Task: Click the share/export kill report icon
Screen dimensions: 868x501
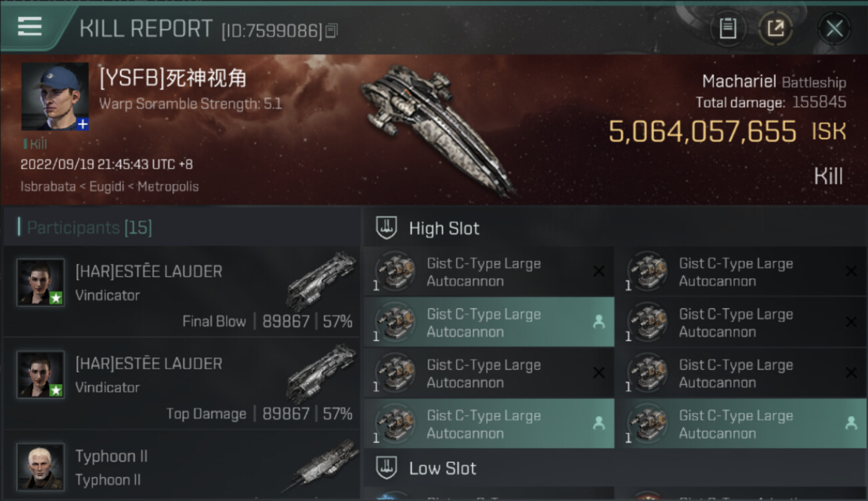Action: pos(775,29)
